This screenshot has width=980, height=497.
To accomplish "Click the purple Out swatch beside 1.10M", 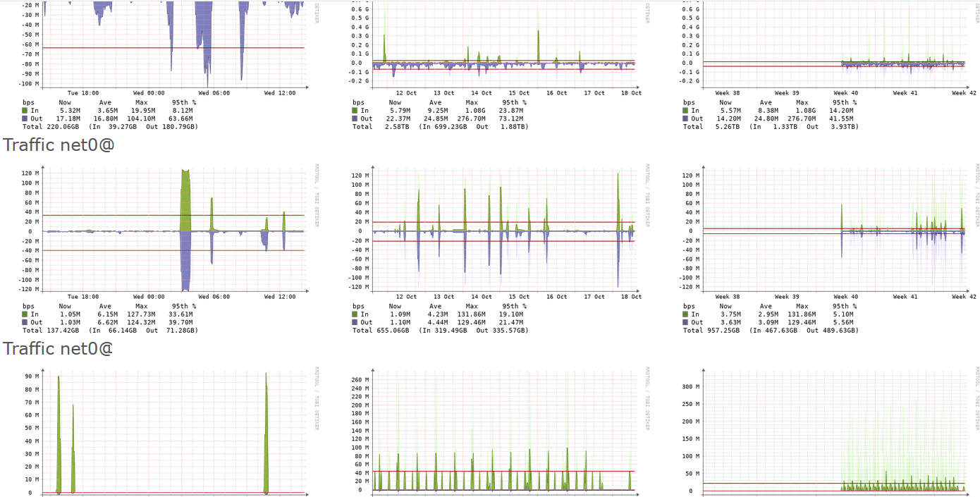I will [355, 322].
